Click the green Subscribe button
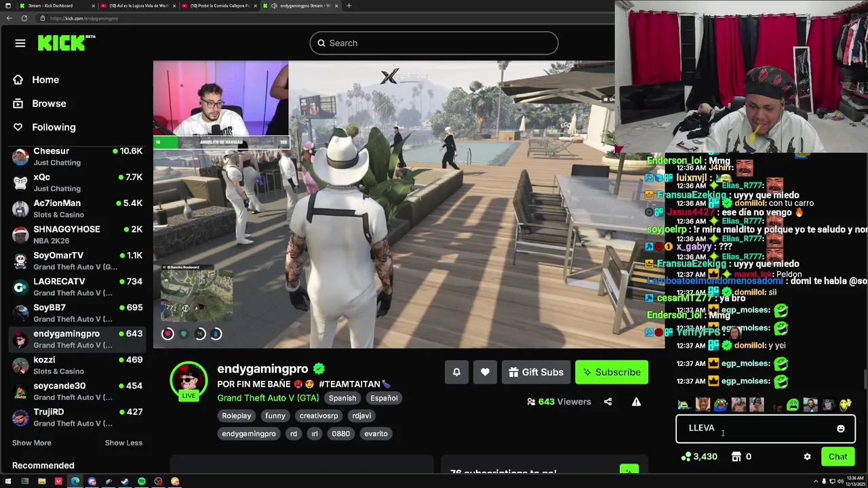The width and height of the screenshot is (868, 488). click(612, 372)
